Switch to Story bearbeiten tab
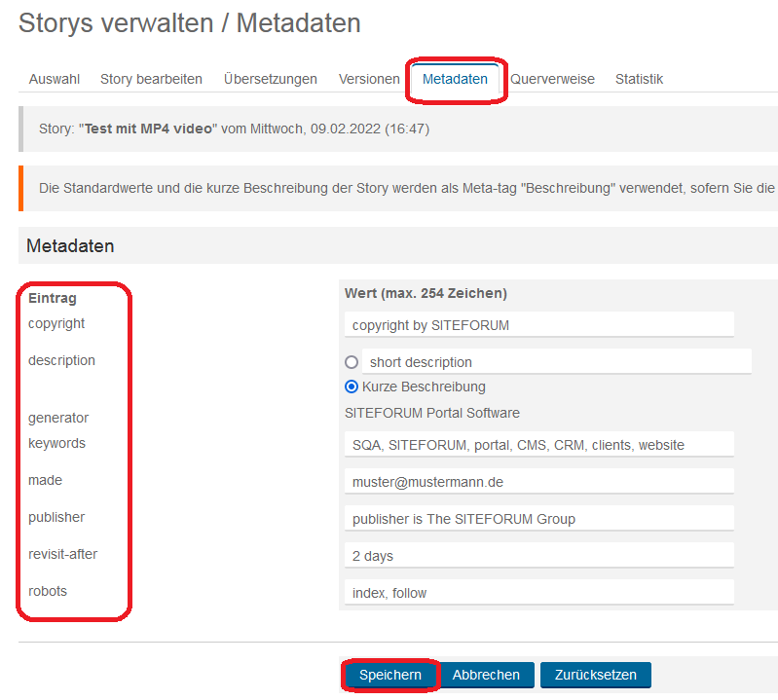This screenshot has height=700, width=778. [x=151, y=79]
